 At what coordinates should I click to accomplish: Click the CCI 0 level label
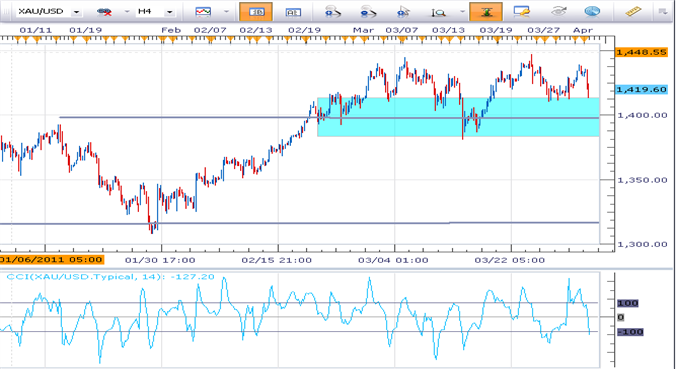point(621,318)
